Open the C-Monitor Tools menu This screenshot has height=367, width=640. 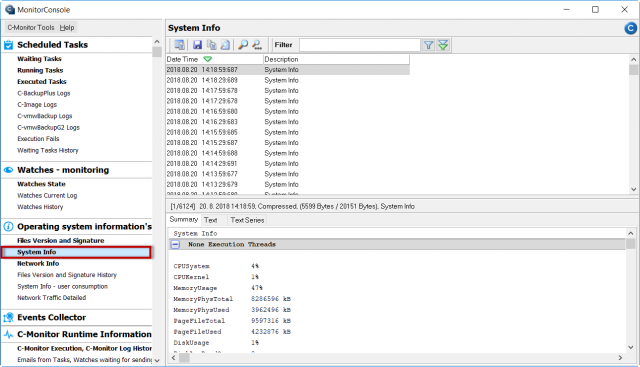click(x=31, y=27)
